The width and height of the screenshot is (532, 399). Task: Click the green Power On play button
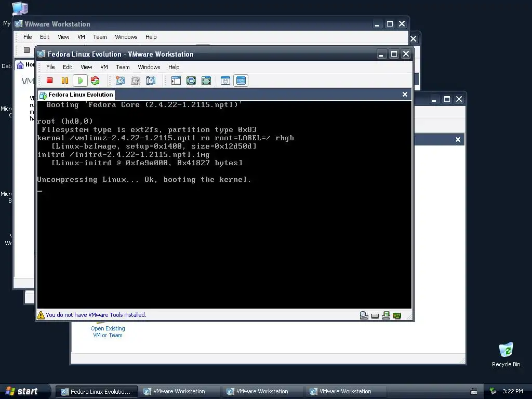point(81,81)
